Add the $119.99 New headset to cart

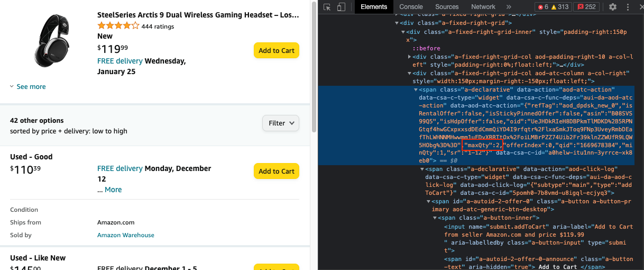pyautogui.click(x=277, y=50)
